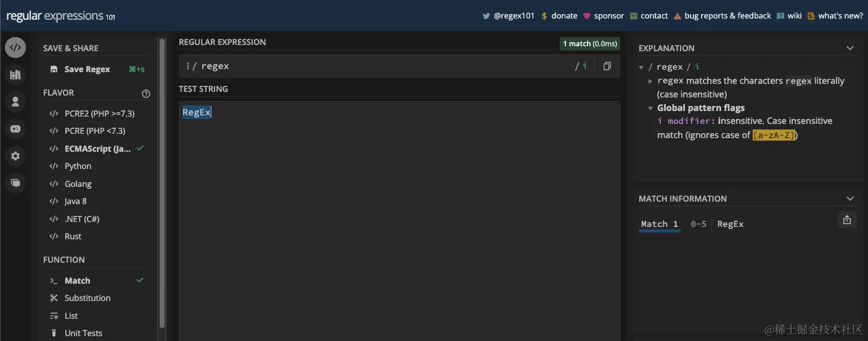The width and height of the screenshot is (868, 341).
Task: Click the Twitter bird icon
Action: pos(486,16)
